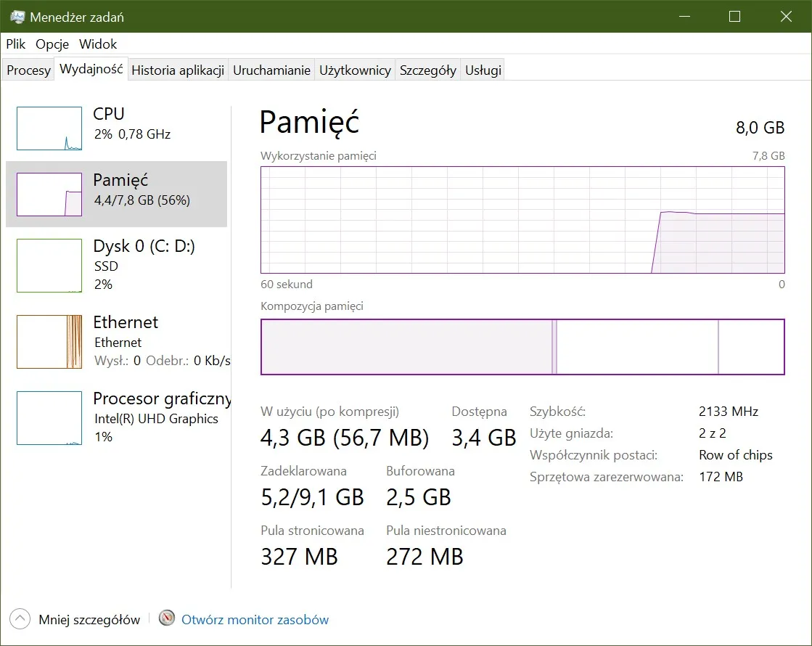Open the Opcje menu
This screenshot has width=812, height=646.
point(52,44)
